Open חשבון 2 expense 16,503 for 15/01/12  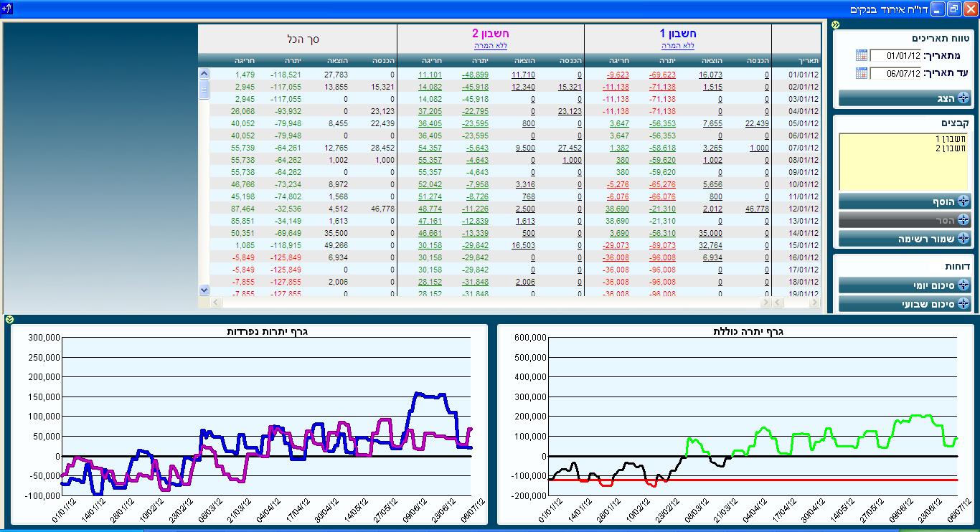[x=523, y=245]
